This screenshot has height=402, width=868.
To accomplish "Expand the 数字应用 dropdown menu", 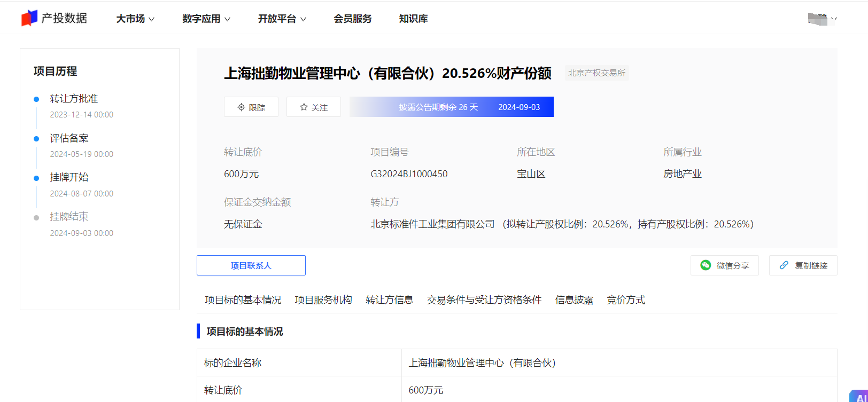I will (206, 19).
